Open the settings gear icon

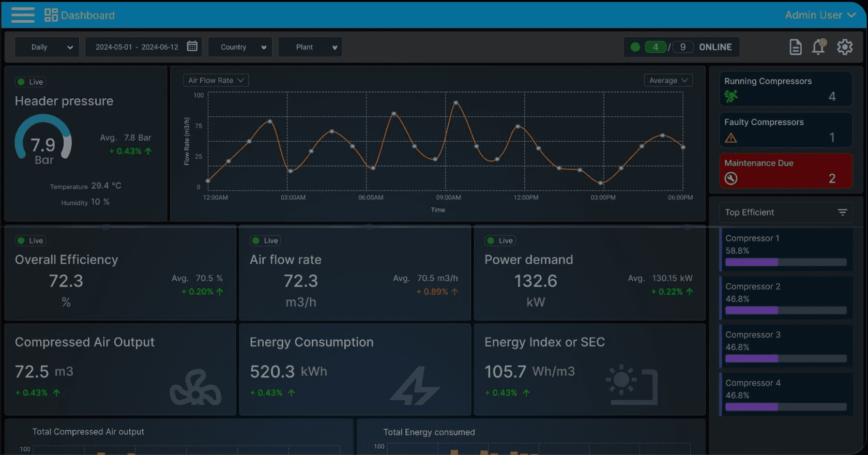[845, 47]
